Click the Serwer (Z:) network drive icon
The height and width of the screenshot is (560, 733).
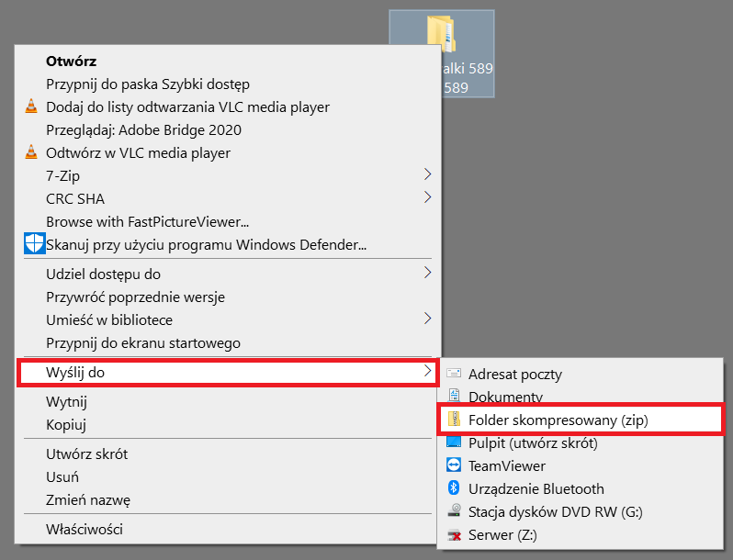click(x=454, y=534)
